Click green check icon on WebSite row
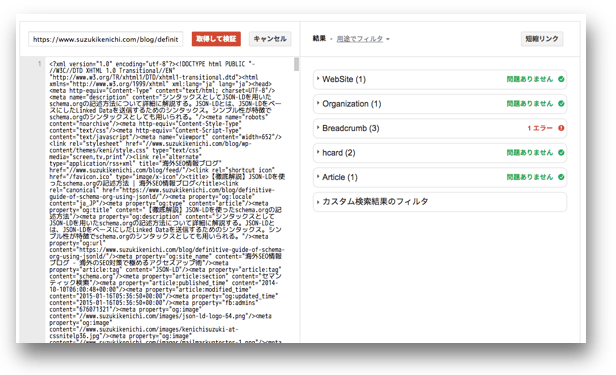This screenshot has width=616, height=375. [x=561, y=79]
